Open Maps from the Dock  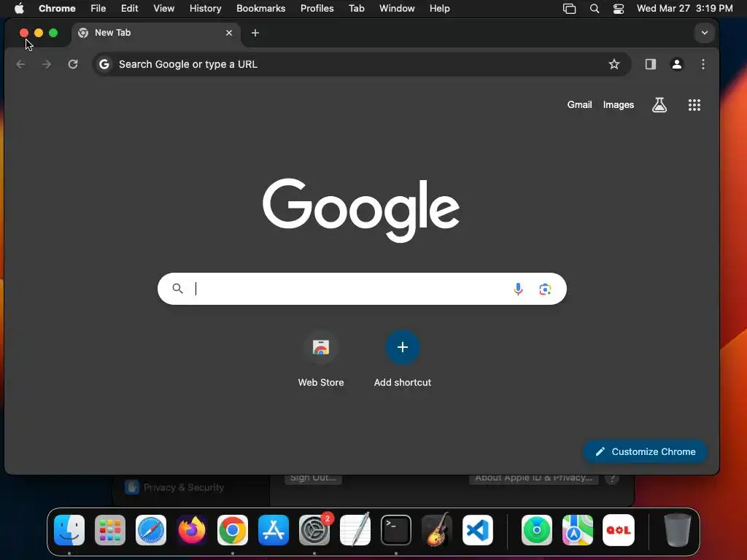click(578, 530)
